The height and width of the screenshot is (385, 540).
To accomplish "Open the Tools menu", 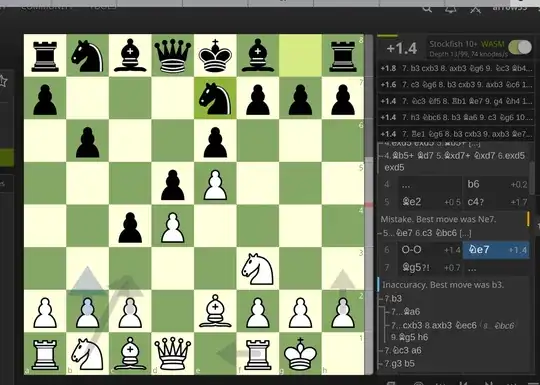I will coord(103,8).
